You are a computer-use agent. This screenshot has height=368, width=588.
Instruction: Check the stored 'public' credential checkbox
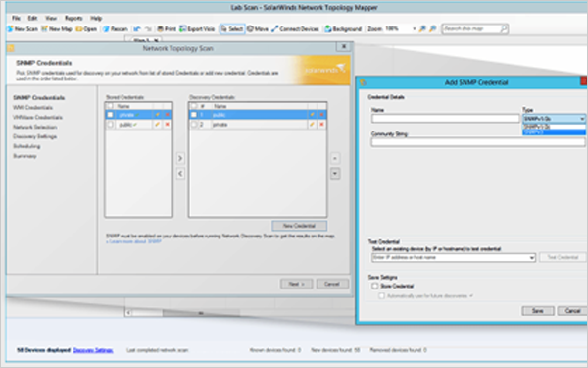coord(110,125)
